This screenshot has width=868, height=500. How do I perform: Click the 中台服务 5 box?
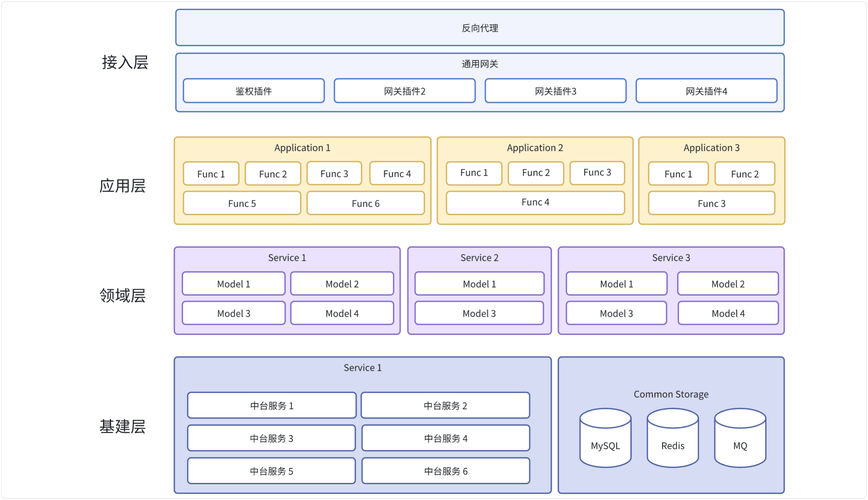pos(272,471)
